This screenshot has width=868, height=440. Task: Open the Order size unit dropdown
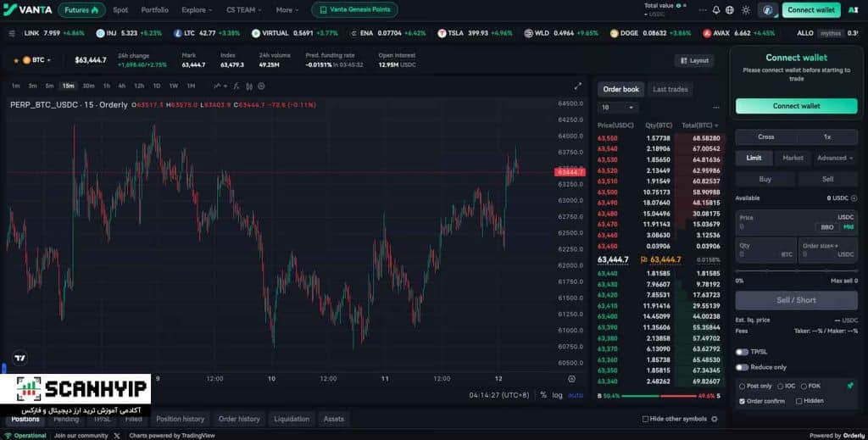point(821,246)
